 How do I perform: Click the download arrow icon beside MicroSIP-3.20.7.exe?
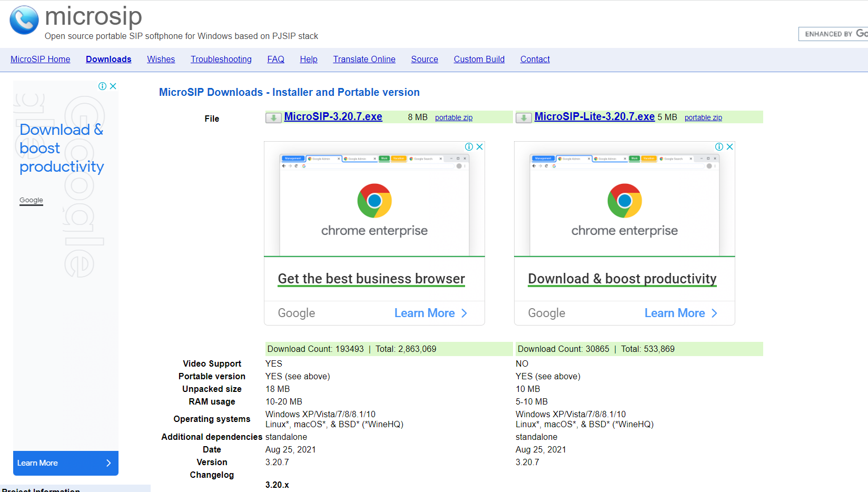273,118
